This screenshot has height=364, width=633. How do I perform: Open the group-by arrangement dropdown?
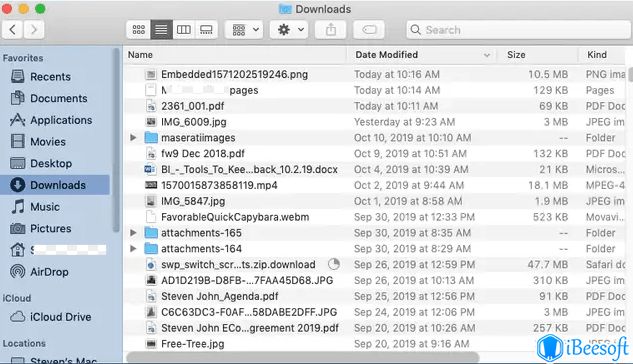click(244, 30)
